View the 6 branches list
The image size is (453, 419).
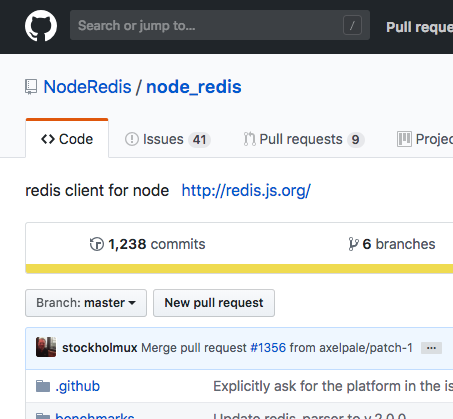(392, 244)
